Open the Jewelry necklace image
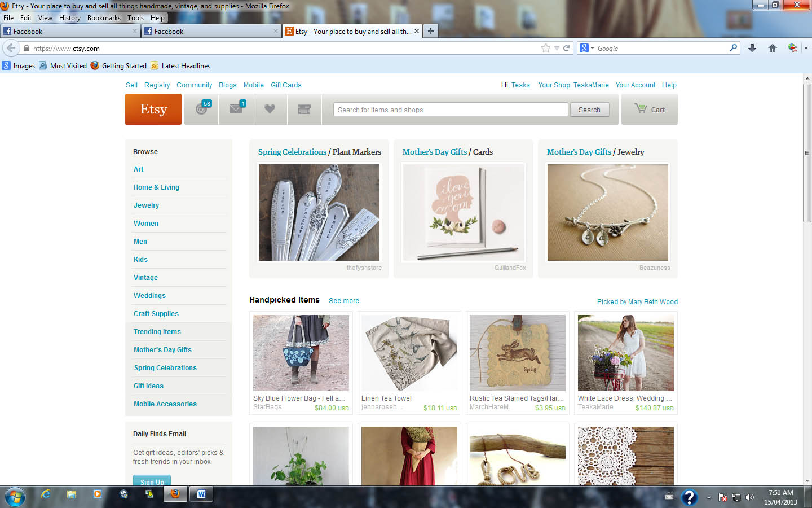The image size is (812, 508). 608,212
